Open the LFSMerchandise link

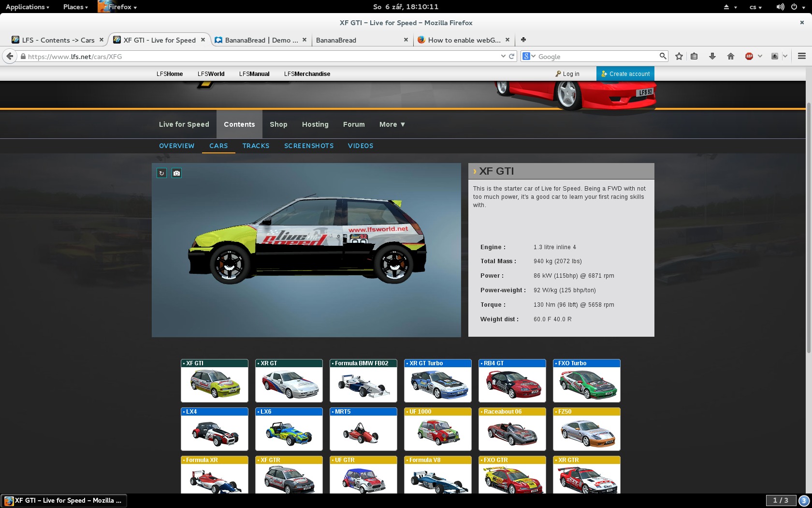click(x=307, y=74)
